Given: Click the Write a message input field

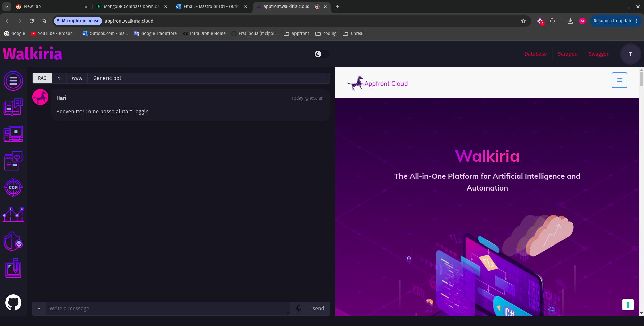Looking at the screenshot, I should 167,308.
